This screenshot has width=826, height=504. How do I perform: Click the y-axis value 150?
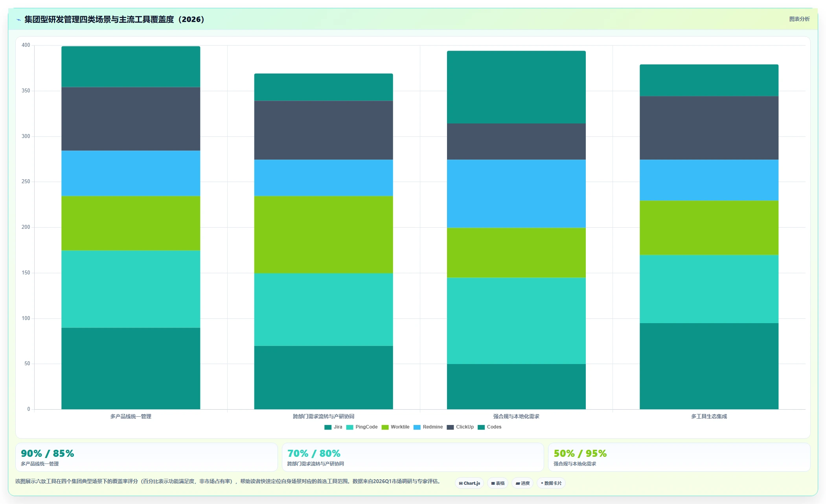[x=26, y=273]
